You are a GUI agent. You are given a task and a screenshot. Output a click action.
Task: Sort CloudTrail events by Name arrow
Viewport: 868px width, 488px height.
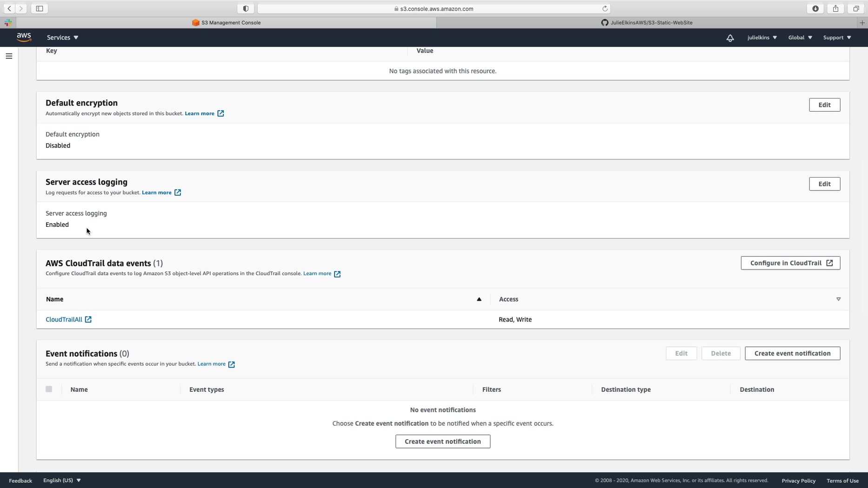[479, 299]
